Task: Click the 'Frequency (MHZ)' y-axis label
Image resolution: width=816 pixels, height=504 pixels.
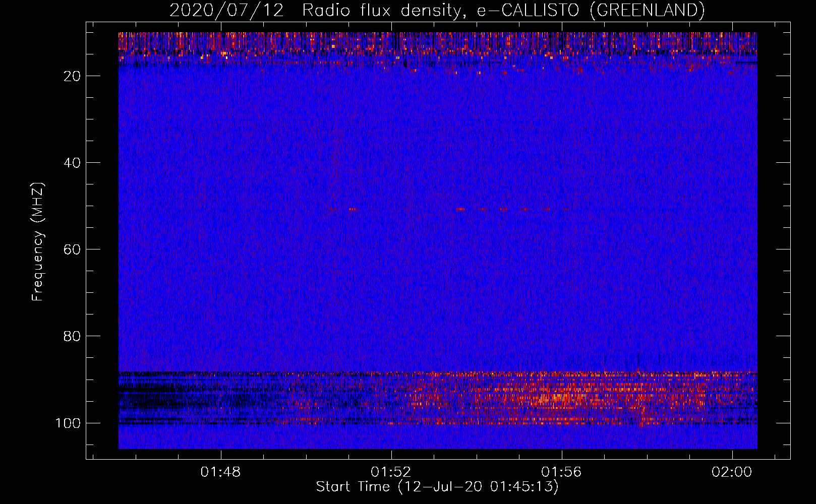Action: click(x=38, y=242)
